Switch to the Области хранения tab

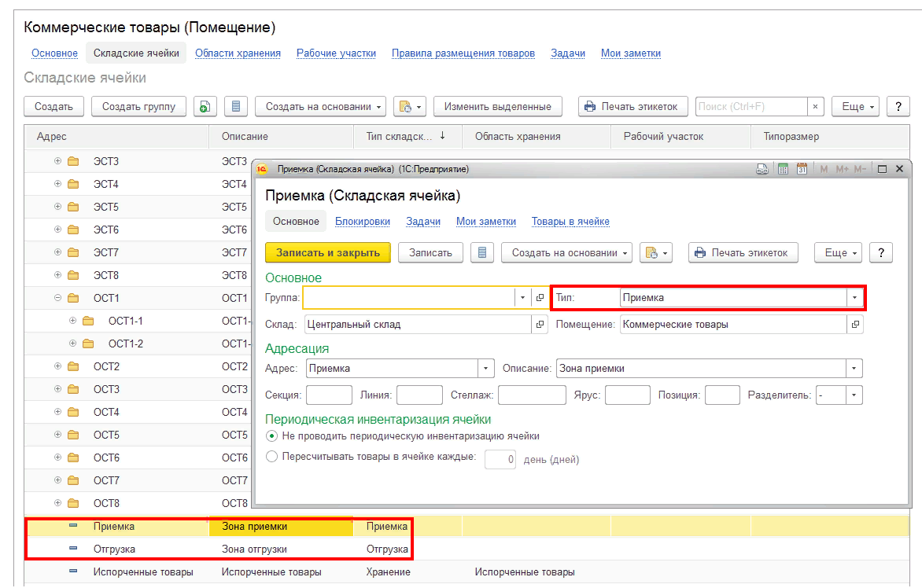coord(238,53)
